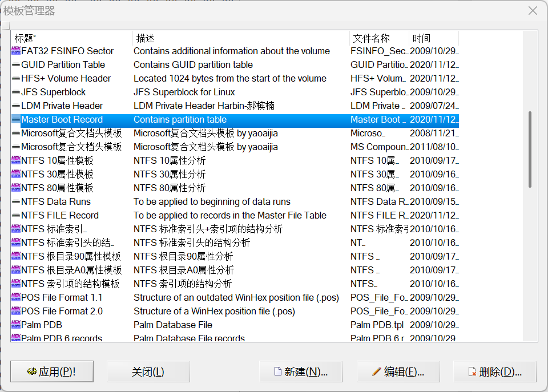The width and height of the screenshot is (548, 392).
Task: Close the 模板管理器 dialog window
Action: pos(533,11)
